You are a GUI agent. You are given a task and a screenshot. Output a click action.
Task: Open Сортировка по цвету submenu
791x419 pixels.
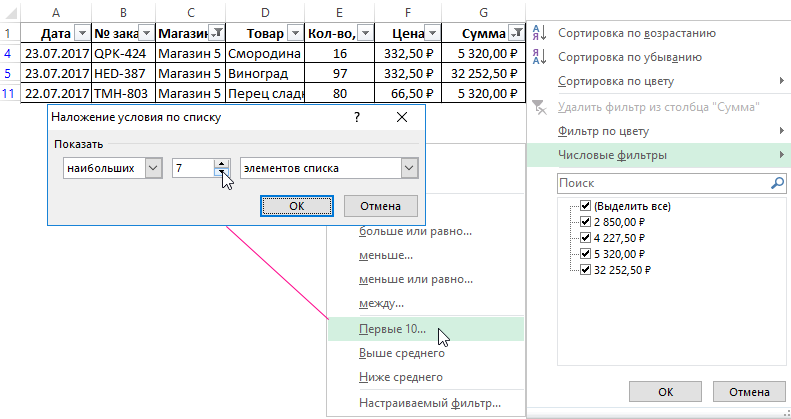point(657,81)
